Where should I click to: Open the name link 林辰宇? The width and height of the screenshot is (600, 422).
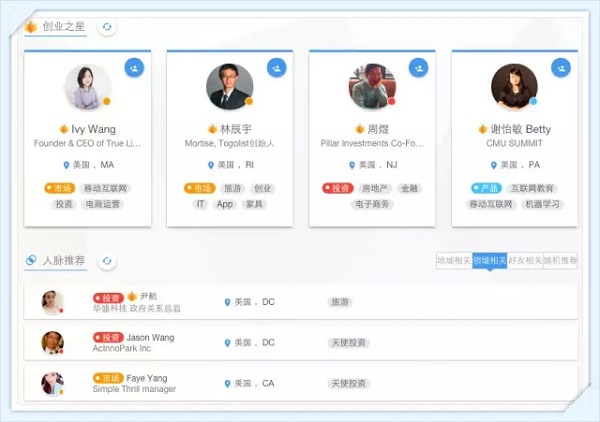pyautogui.click(x=236, y=129)
